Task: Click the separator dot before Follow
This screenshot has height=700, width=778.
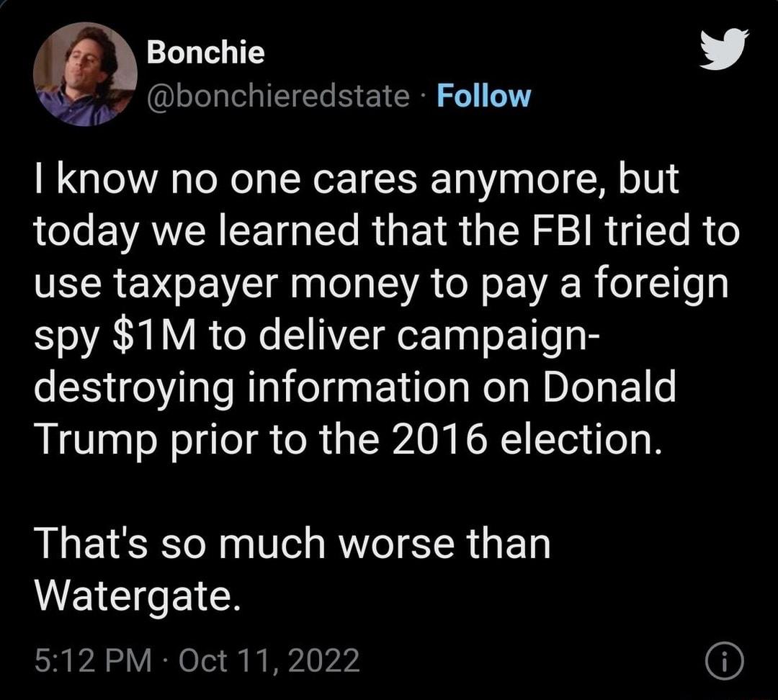Action: 422,98
